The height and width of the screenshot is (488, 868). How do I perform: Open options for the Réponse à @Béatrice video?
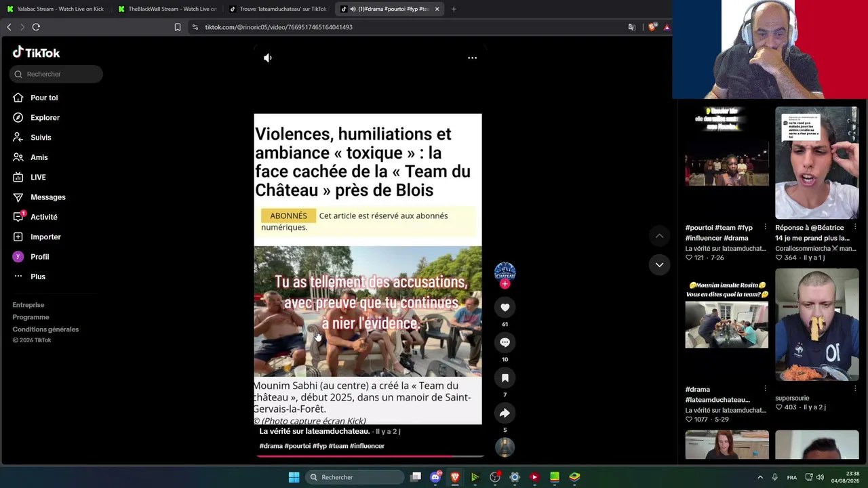[x=855, y=227]
